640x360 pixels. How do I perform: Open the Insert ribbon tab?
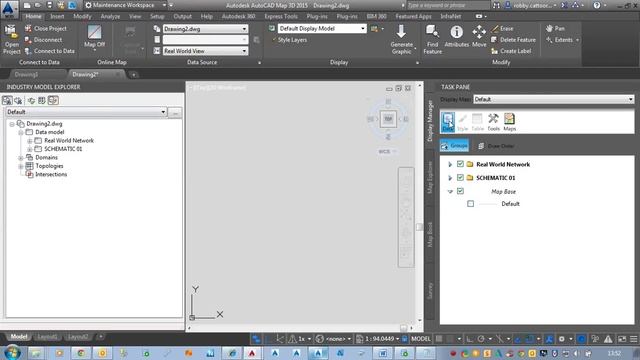(57, 16)
